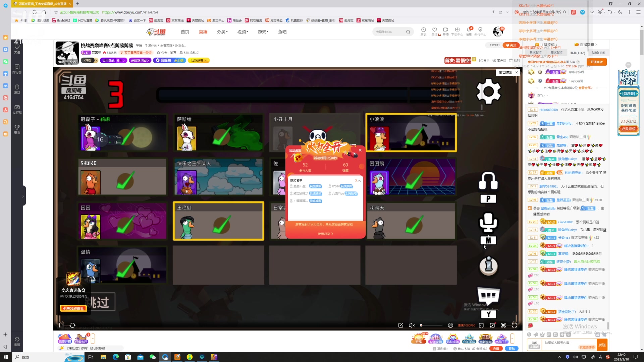The width and height of the screenshot is (644, 362).
Task: Switch to 日活跃度 tab
Action: click(x=536, y=53)
